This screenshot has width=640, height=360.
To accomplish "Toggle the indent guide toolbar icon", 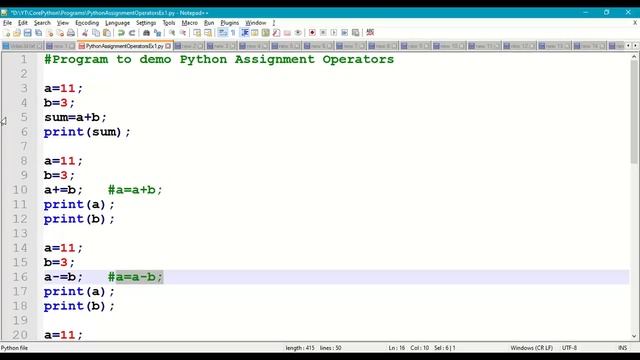I will click(244, 33).
